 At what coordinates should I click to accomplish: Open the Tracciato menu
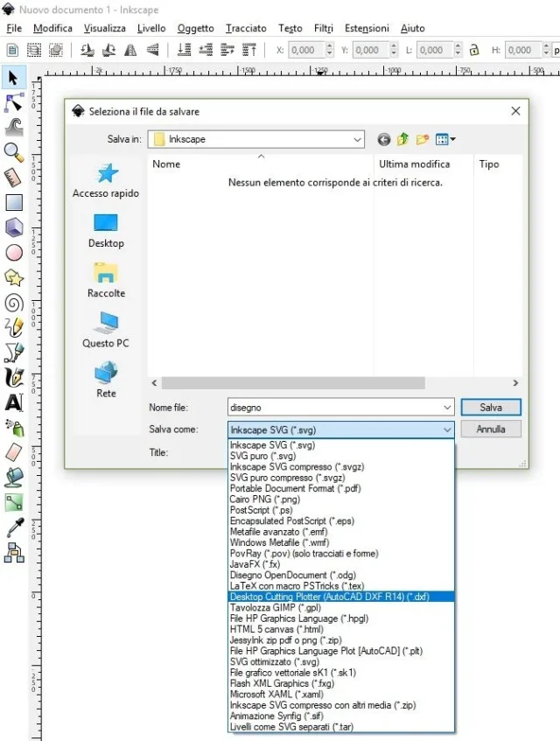246,28
